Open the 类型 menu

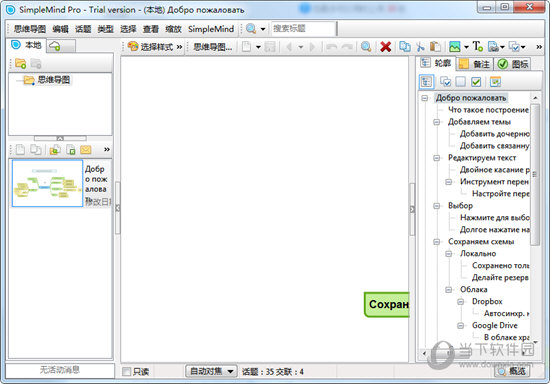click(106, 29)
